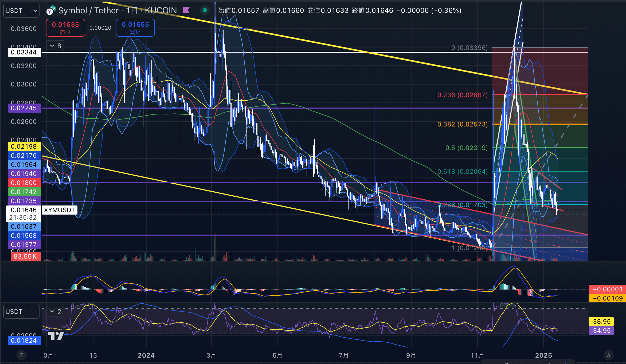
Task: Click the MACD signal value label -0.00109
Action: (607, 298)
